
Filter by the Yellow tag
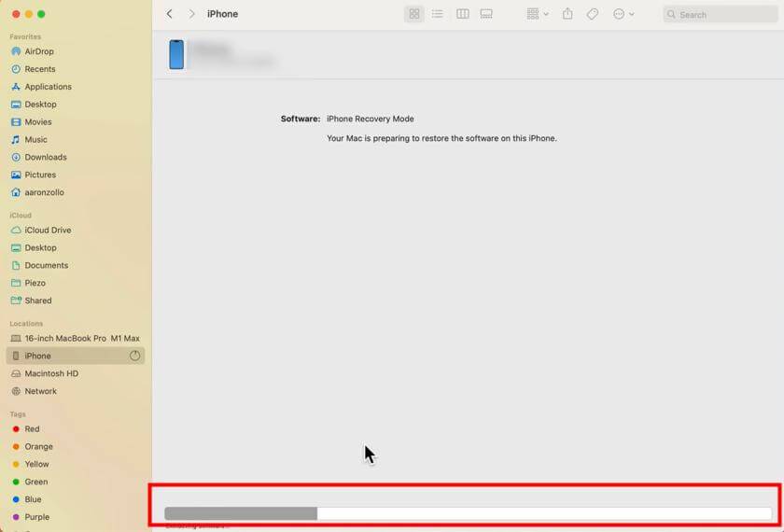coord(75,464)
